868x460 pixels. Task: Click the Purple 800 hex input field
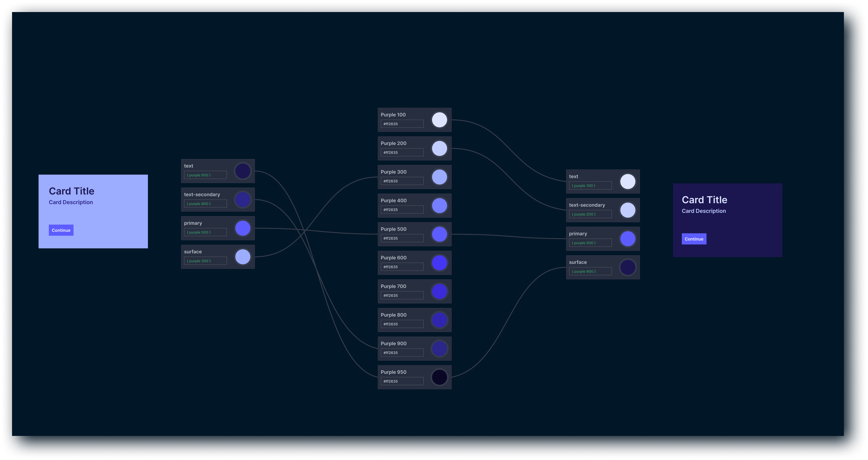tap(402, 324)
